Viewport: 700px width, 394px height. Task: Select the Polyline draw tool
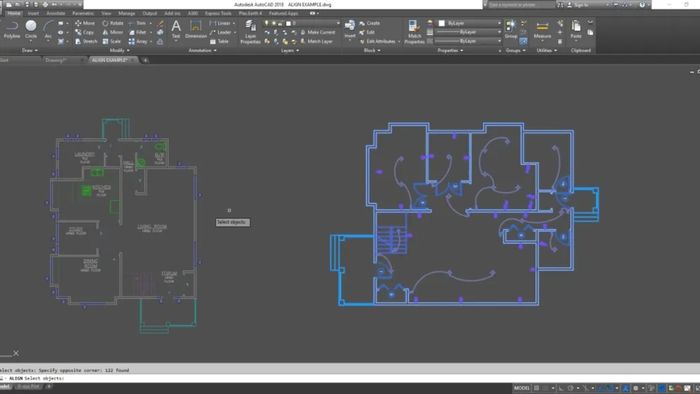(x=12, y=29)
